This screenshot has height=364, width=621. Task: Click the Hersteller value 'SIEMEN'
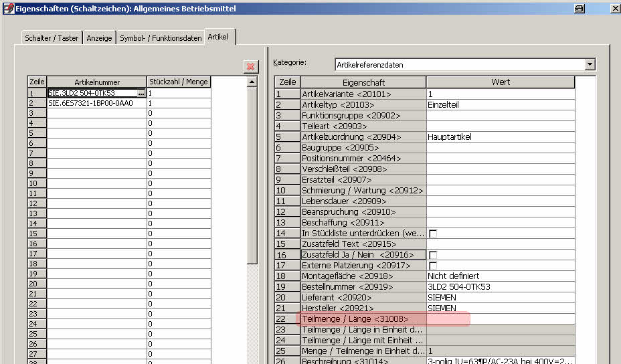click(x=501, y=308)
